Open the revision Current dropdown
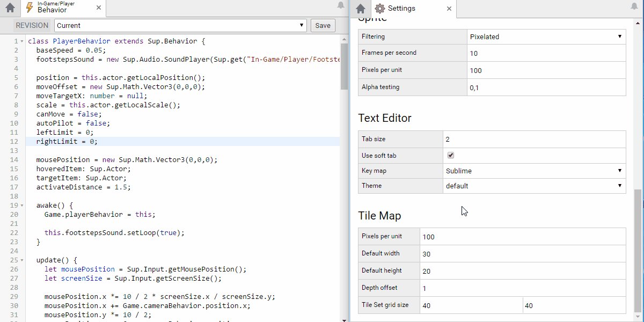 click(x=180, y=25)
